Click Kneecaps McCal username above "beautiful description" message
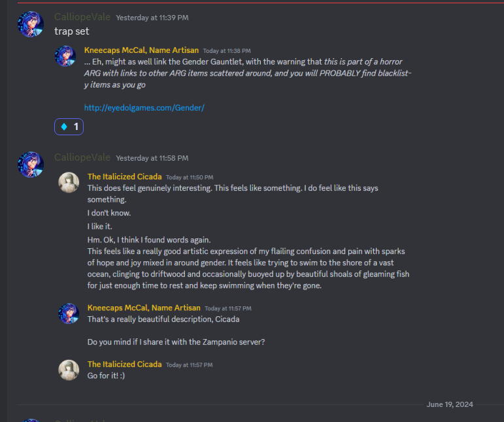 click(143, 308)
